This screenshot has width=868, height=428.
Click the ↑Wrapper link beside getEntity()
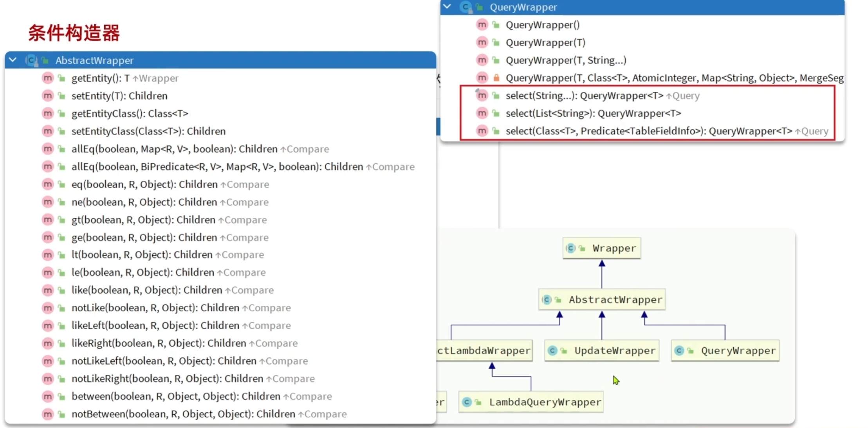(x=155, y=78)
